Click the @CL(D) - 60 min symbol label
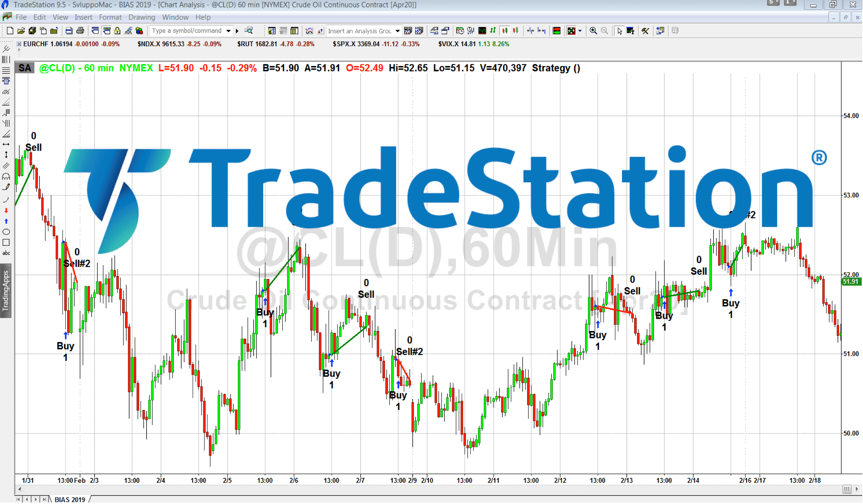Screen dimensions: 863x504 click(x=76, y=68)
